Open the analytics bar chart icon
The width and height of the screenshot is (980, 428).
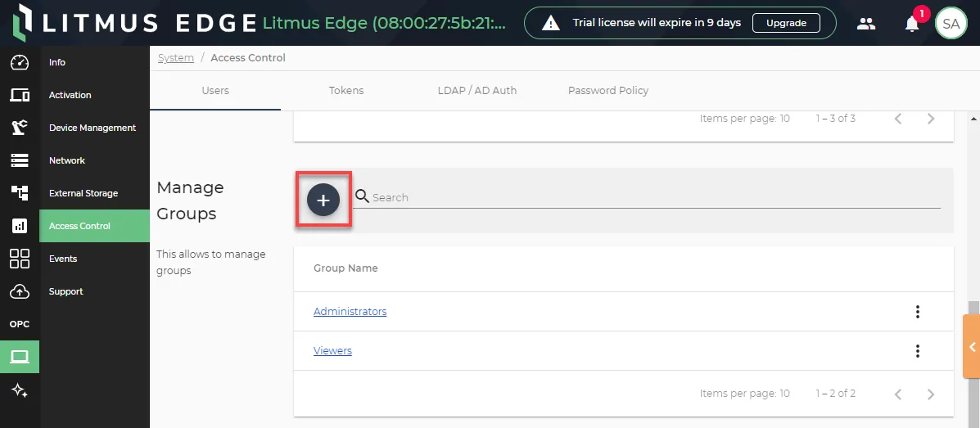pyautogui.click(x=20, y=226)
